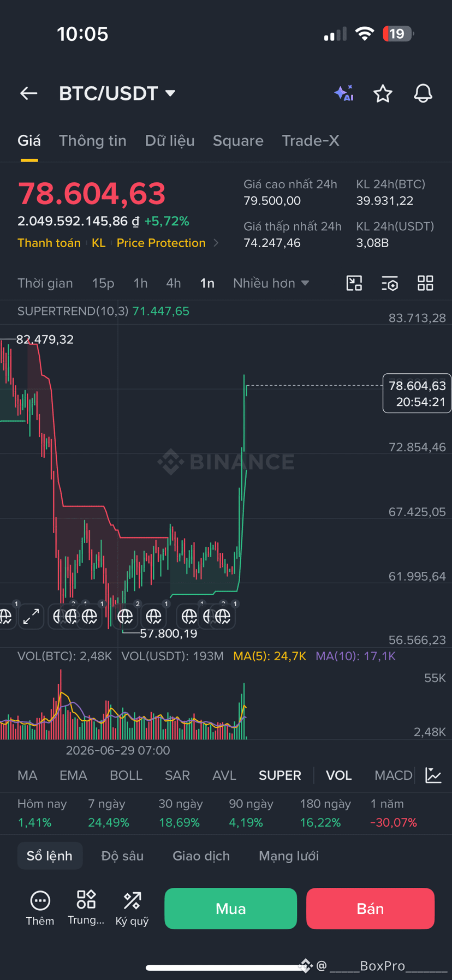Toggle BOLL indicator
Screen dimensions: 452x980
click(x=126, y=775)
